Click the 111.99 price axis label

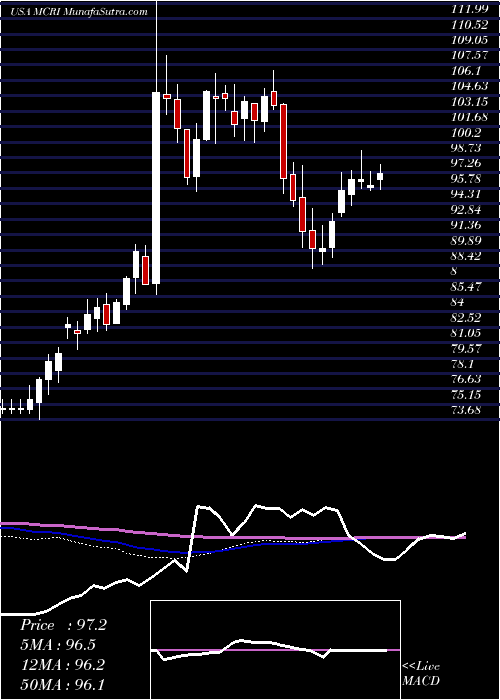click(470, 8)
